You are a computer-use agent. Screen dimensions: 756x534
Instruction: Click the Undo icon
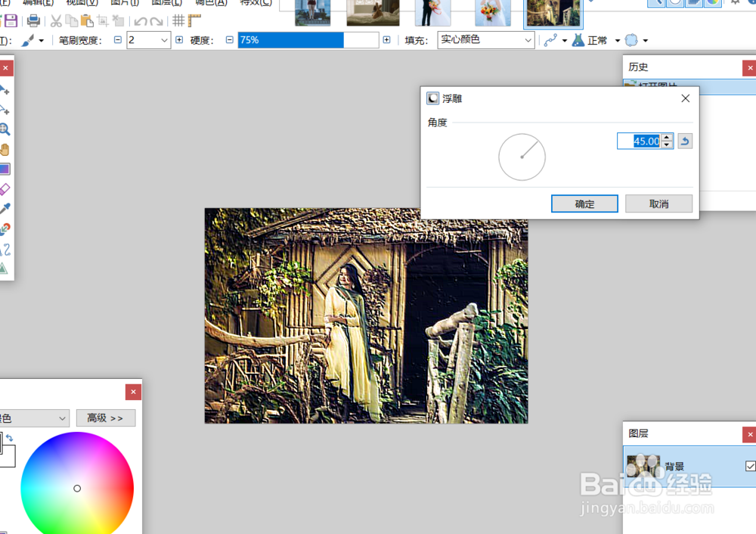pos(141,21)
